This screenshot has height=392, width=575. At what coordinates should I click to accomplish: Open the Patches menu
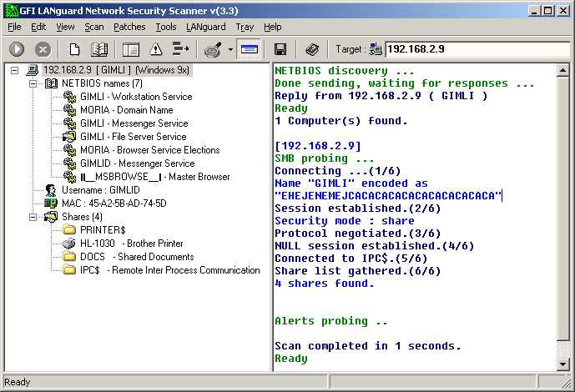click(129, 28)
